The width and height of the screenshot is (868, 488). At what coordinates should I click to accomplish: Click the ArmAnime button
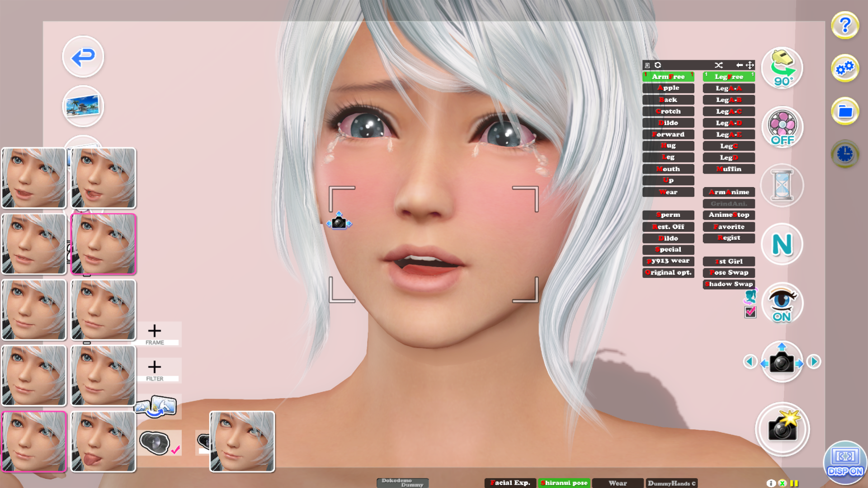tap(729, 192)
